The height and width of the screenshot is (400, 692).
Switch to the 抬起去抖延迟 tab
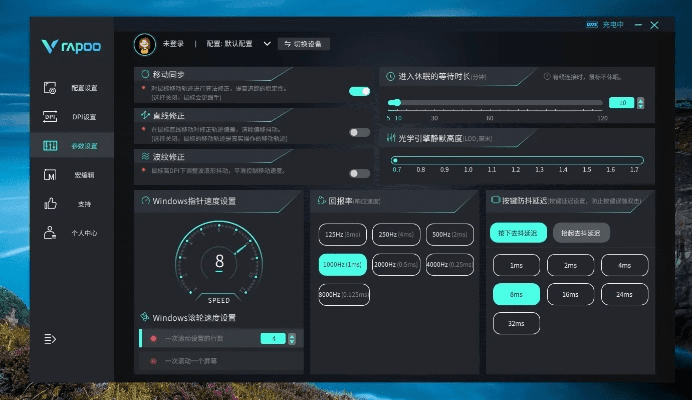tap(581, 233)
